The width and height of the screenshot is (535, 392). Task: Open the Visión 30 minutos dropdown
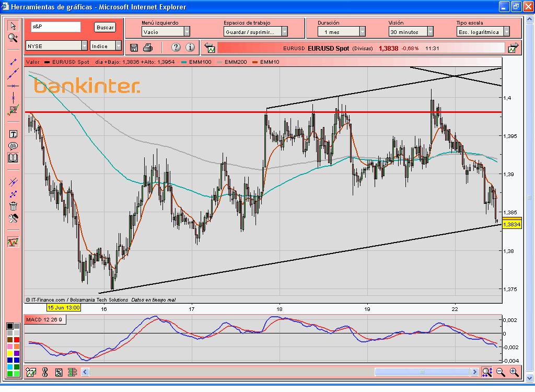[411, 32]
